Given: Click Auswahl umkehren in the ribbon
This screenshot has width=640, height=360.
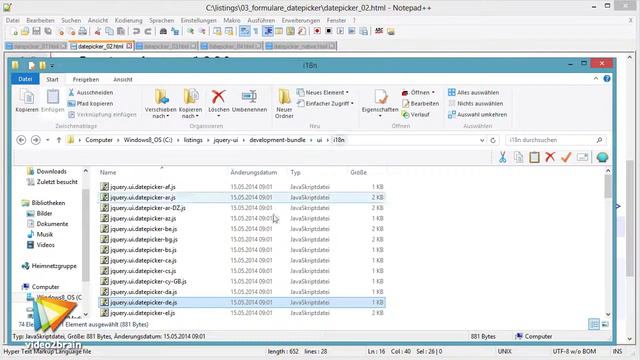Looking at the screenshot, I should (x=478, y=114).
